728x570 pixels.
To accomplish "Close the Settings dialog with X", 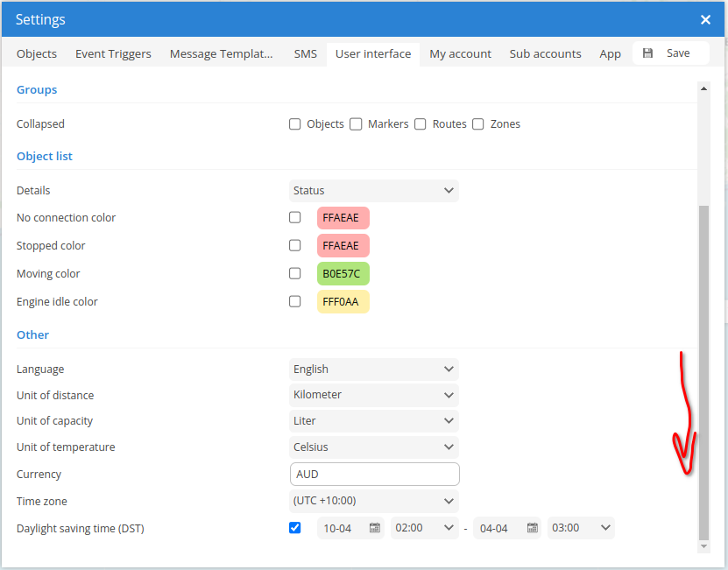I will click(705, 19).
